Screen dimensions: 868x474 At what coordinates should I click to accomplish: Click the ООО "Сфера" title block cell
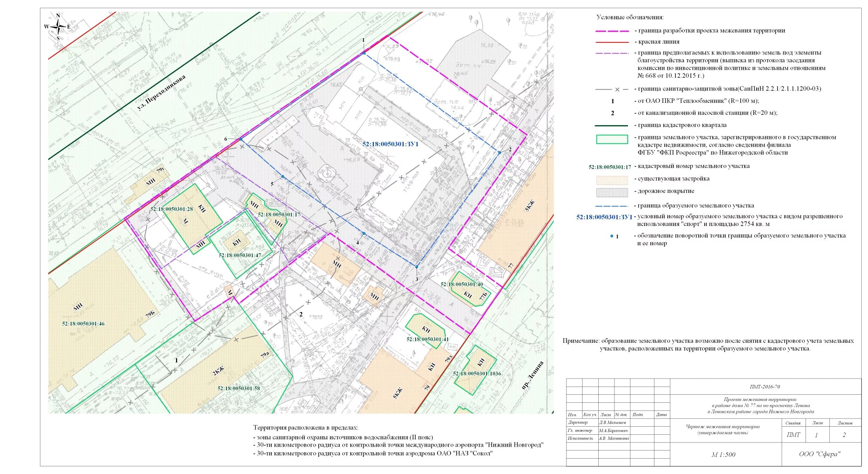click(820, 454)
